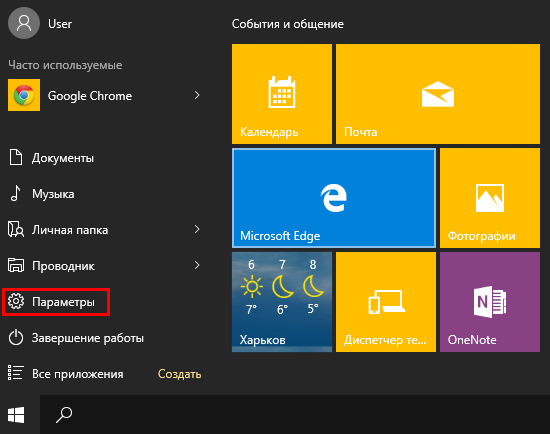The width and height of the screenshot is (550, 434).
Task: Click the taskbar search magnifier icon
Action: pos(64,415)
